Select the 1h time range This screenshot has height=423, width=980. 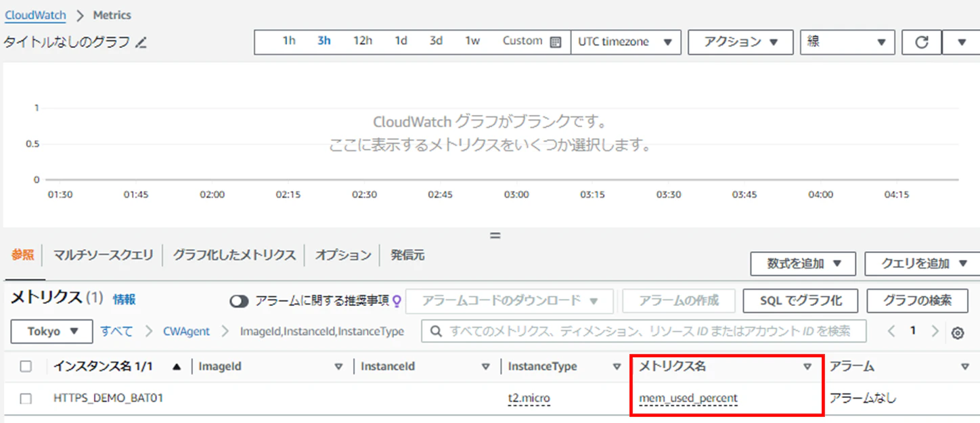coord(289,41)
